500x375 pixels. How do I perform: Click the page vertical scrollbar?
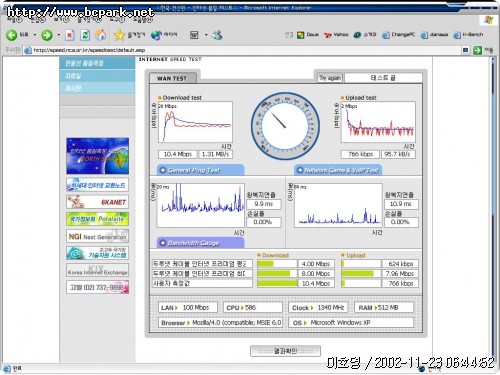pos(493,208)
